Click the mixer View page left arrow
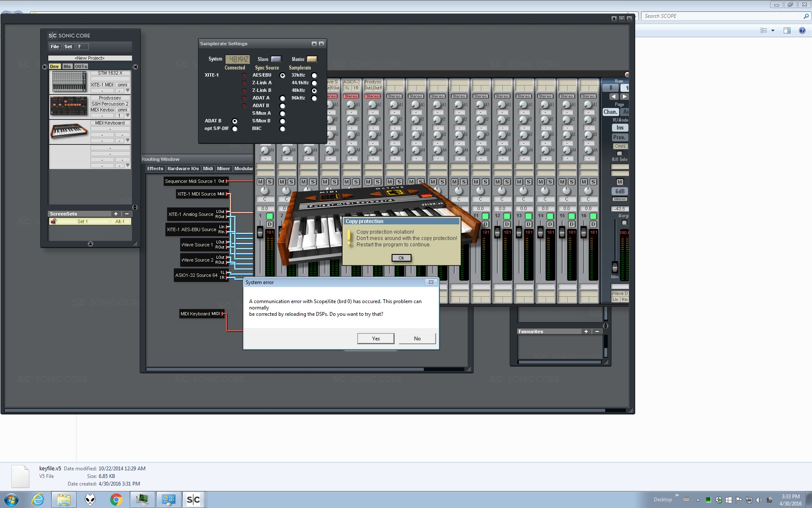Screen dimensions: 812x508 (613, 97)
